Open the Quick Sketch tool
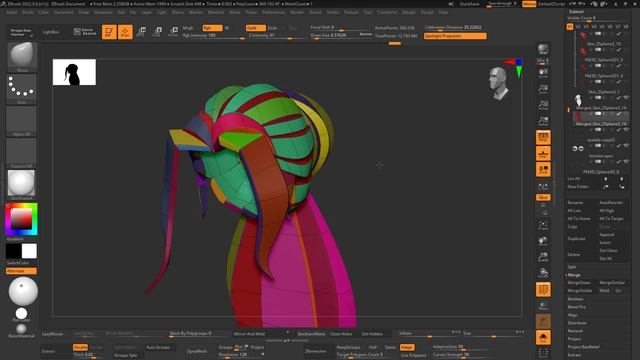Screen dimensions: 640x360 85,32
